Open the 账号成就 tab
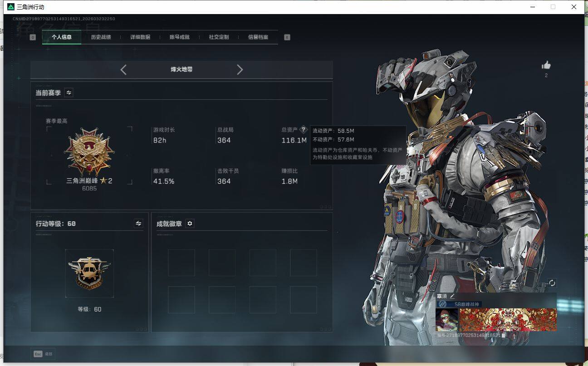This screenshot has width=588, height=366. click(x=180, y=37)
